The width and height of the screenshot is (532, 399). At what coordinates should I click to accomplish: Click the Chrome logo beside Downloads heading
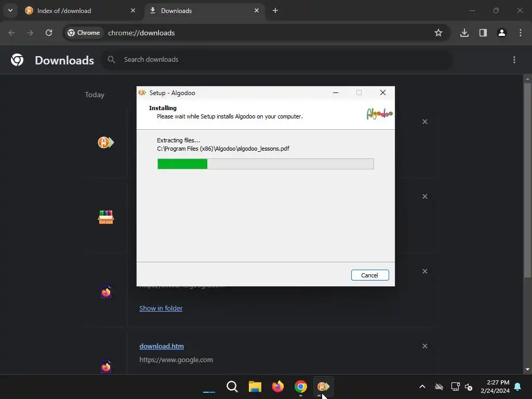pos(17,60)
